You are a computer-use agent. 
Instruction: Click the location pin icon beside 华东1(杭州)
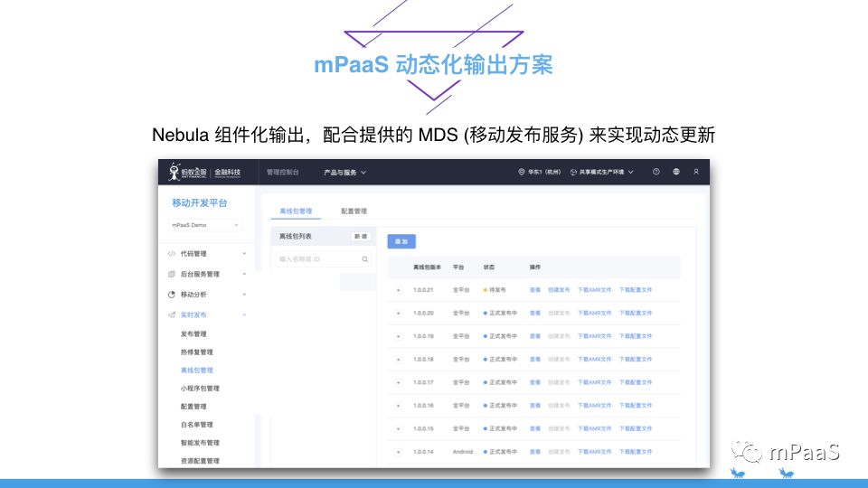(x=521, y=172)
